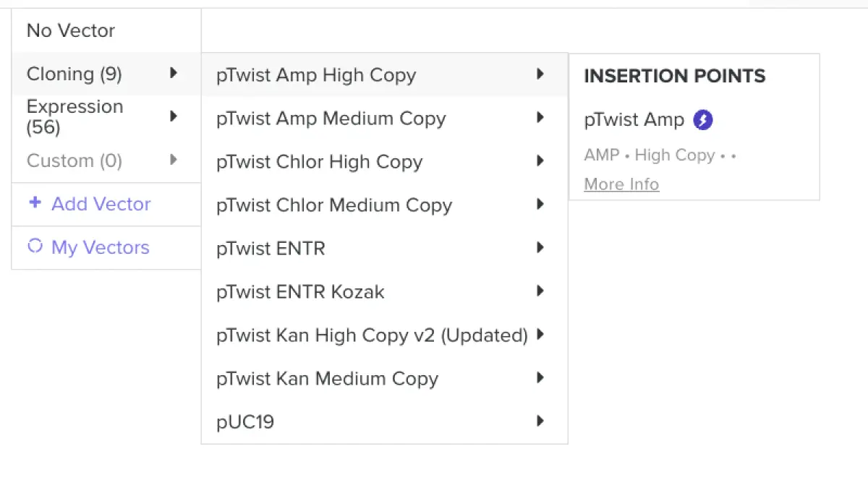Select the pTwist Amp insertion point
Viewport: 868px width, 488px height.
(634, 120)
